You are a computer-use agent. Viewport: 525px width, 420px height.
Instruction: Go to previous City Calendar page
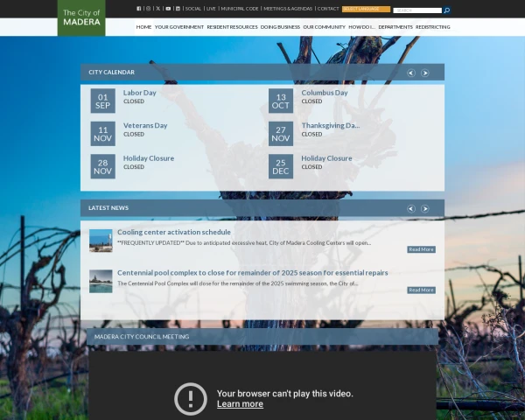411,73
